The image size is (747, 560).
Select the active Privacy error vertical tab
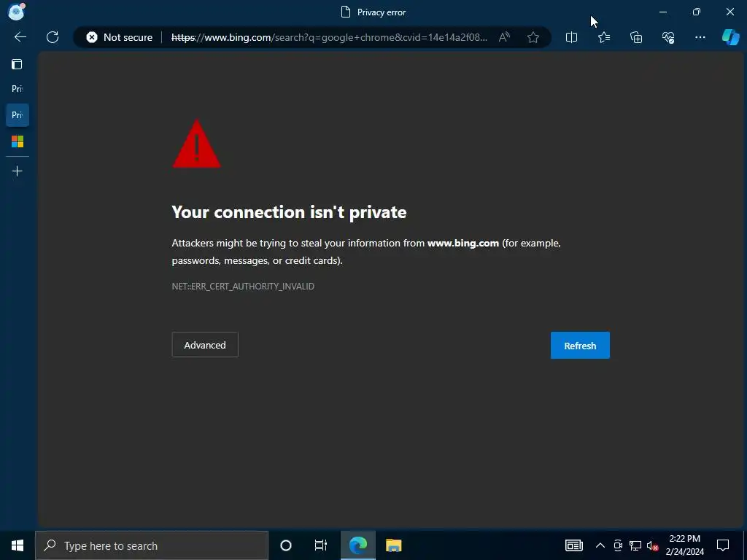[18, 114]
